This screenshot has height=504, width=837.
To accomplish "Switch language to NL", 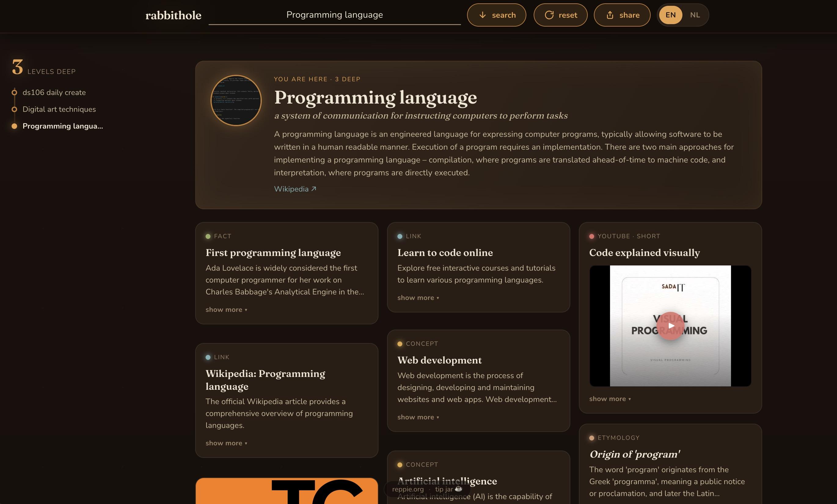I will click(695, 15).
